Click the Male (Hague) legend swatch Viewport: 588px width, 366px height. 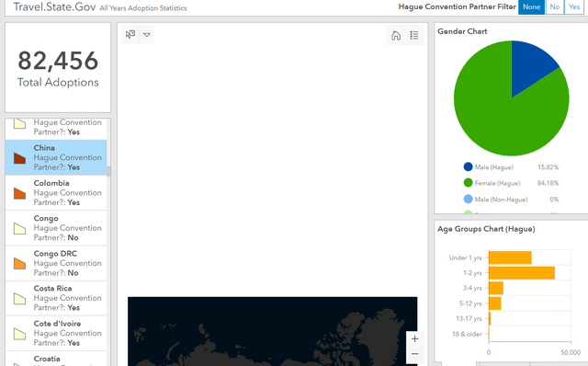[468, 166]
